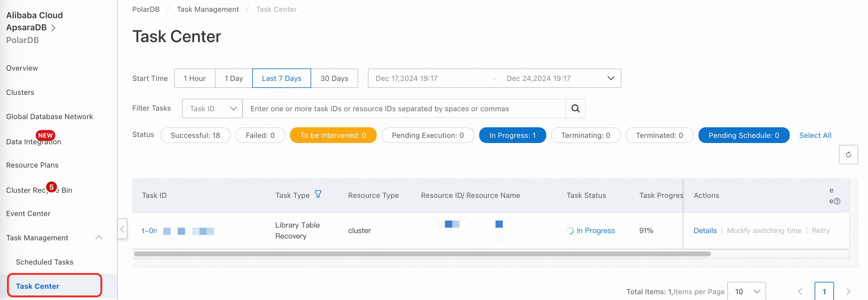The image size is (868, 300).
Task: Click the Select All link
Action: (x=815, y=135)
